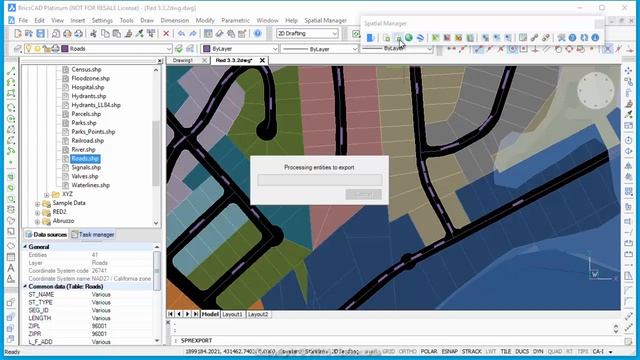Screen dimensions: 640x360
Task: Collapse the General properties section
Action: tap(25, 247)
